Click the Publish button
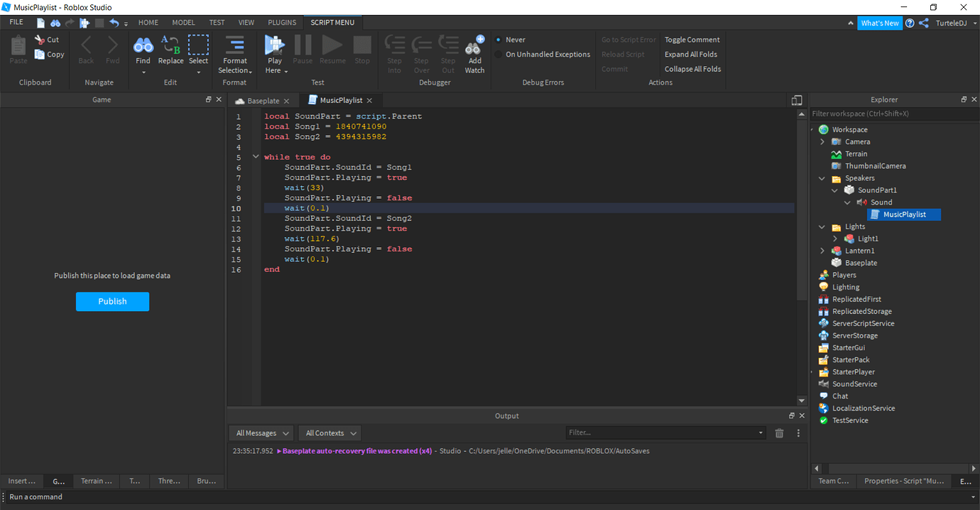Image resolution: width=980 pixels, height=510 pixels. point(112,301)
